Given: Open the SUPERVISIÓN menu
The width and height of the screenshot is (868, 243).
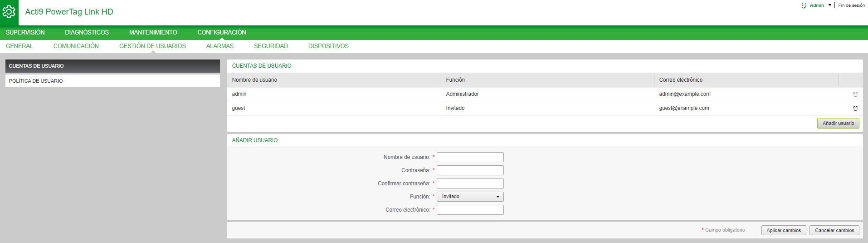Looking at the screenshot, I should (x=25, y=32).
